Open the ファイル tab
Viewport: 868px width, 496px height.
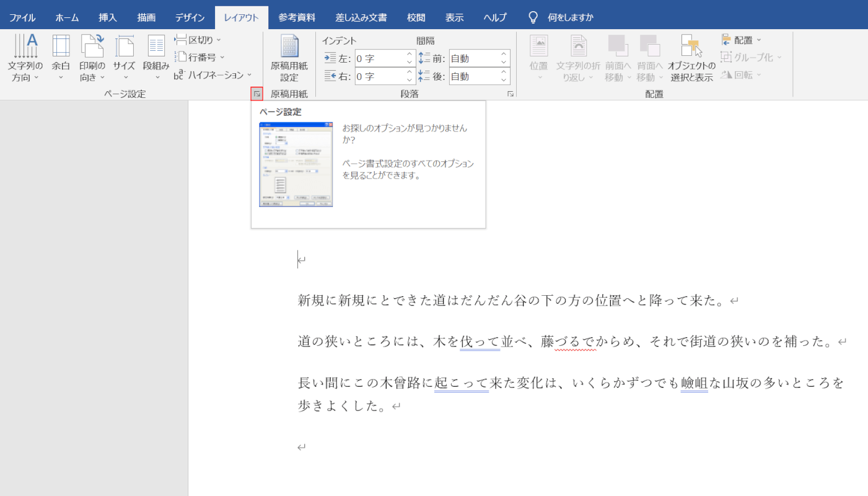[x=22, y=17]
